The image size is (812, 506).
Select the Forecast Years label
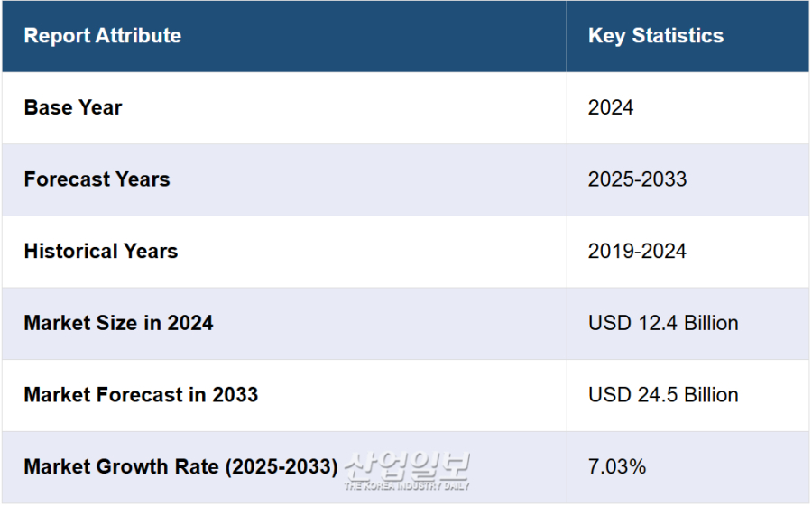point(97,179)
